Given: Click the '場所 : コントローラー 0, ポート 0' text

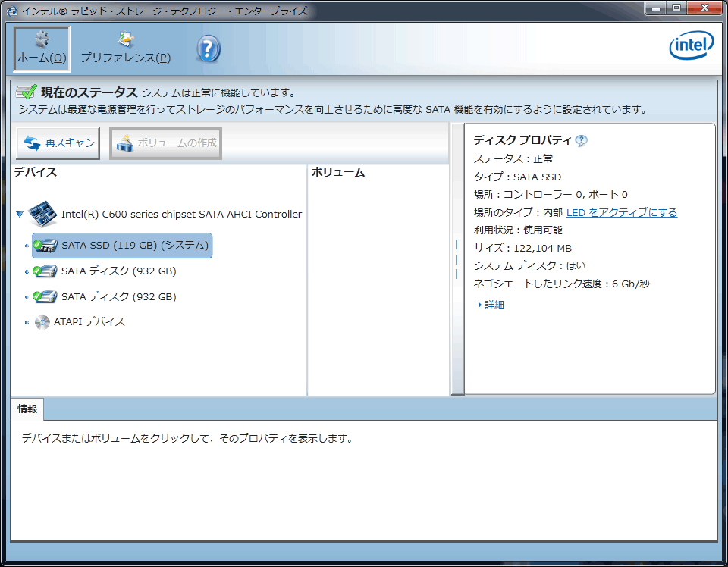Looking at the screenshot, I should 551,194.
